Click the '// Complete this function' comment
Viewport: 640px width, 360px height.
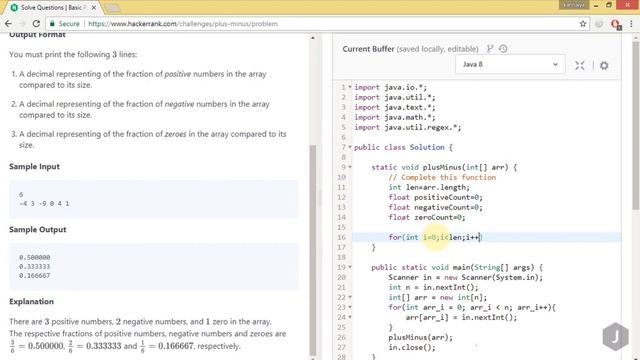pyautogui.click(x=442, y=178)
